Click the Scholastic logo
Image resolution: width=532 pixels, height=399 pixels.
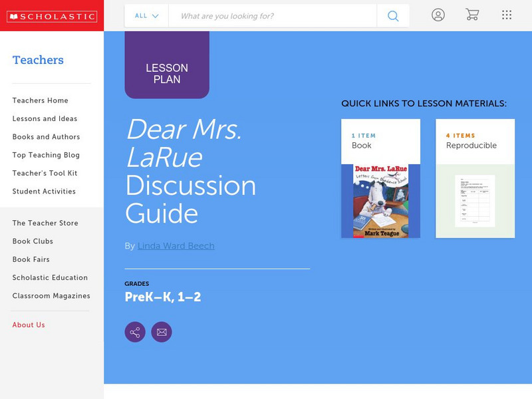point(52,15)
